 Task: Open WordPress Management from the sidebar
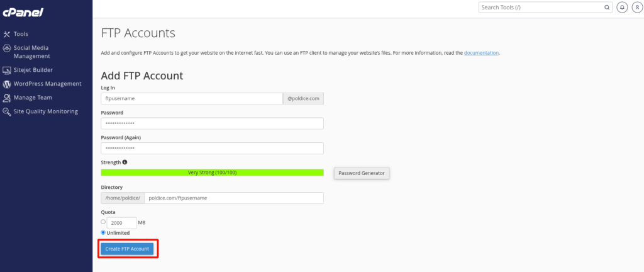47,84
